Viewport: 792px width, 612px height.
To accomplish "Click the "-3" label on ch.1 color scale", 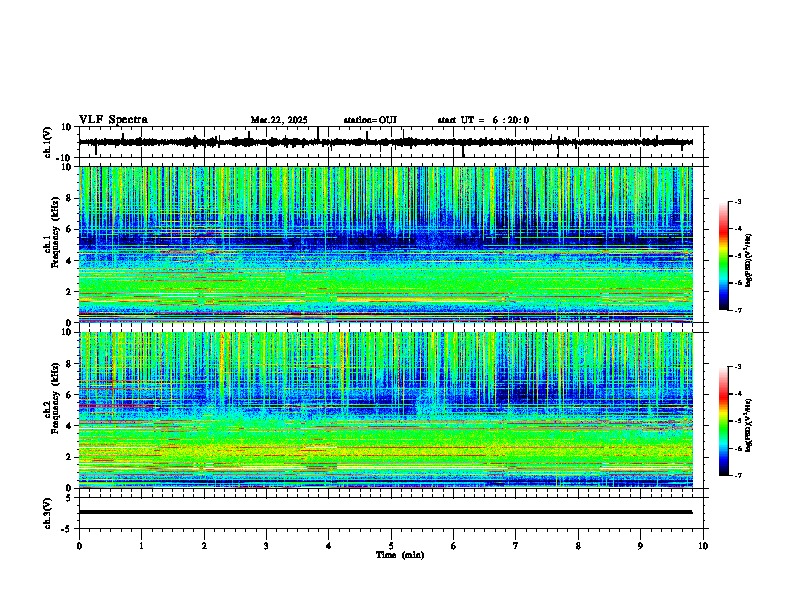I will click(738, 202).
